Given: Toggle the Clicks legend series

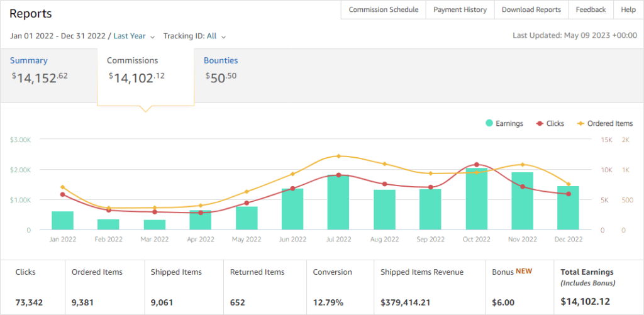Looking at the screenshot, I should point(550,124).
